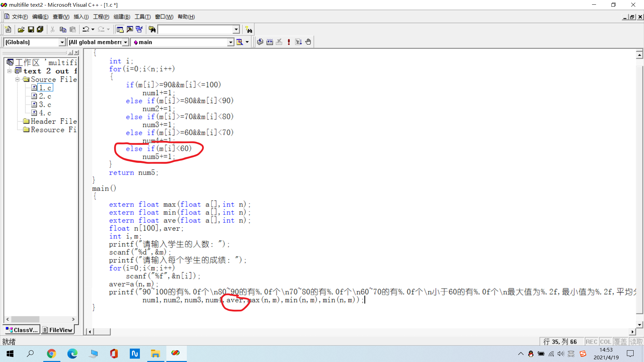Open the Window List icon
Viewport: 644px width, 362px height.
tap(139, 29)
